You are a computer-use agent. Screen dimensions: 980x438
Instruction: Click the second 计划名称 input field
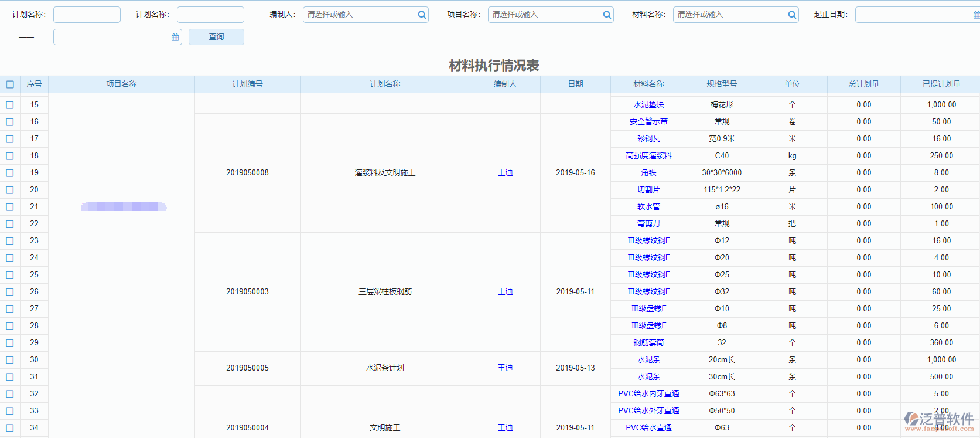210,15
